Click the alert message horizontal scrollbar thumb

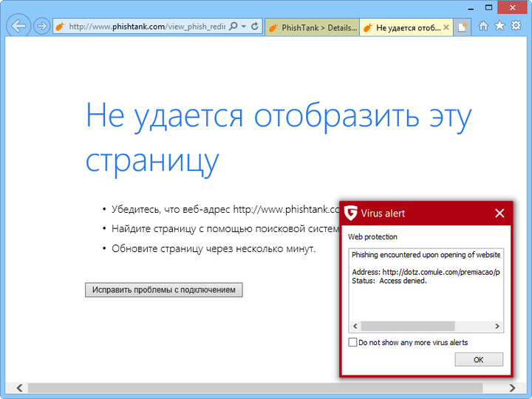pyautogui.click(x=408, y=326)
